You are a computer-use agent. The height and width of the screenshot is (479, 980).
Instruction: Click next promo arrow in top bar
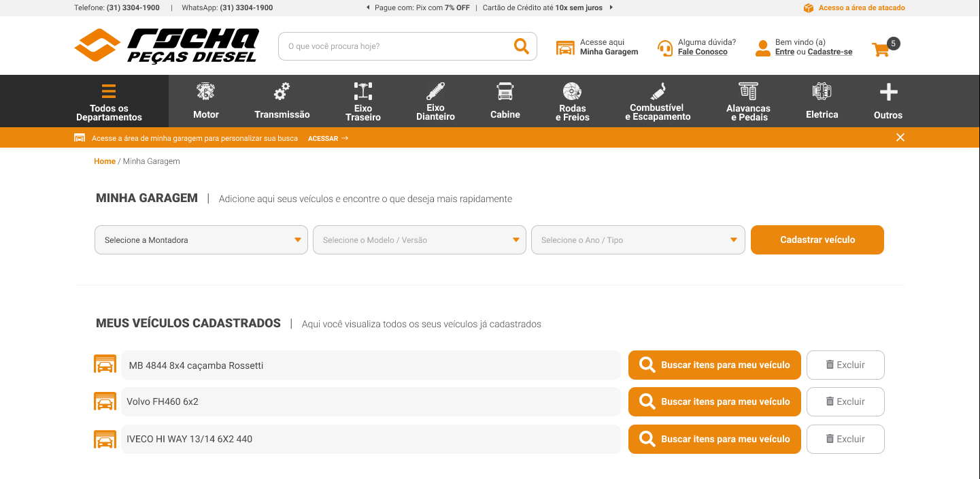coord(611,7)
